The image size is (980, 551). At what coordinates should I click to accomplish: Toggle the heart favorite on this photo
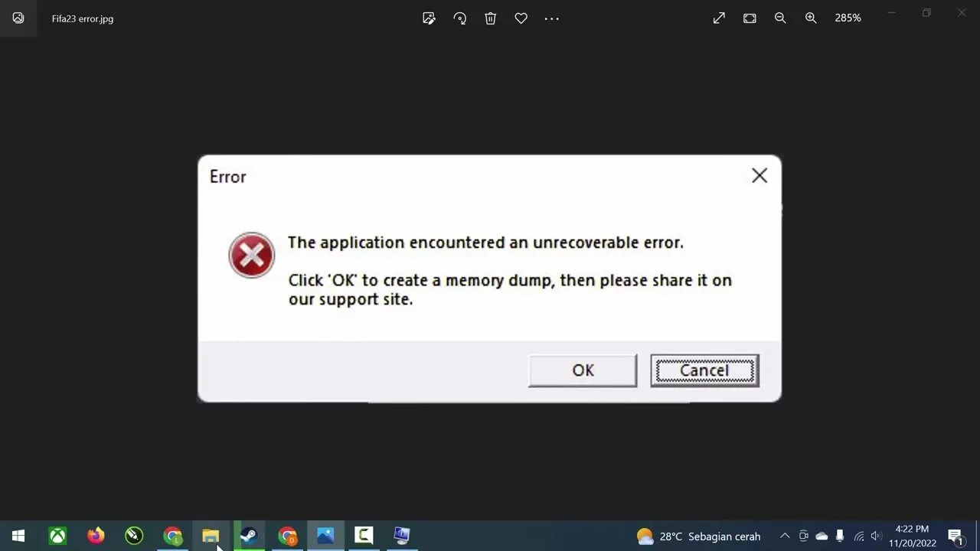pyautogui.click(x=521, y=18)
